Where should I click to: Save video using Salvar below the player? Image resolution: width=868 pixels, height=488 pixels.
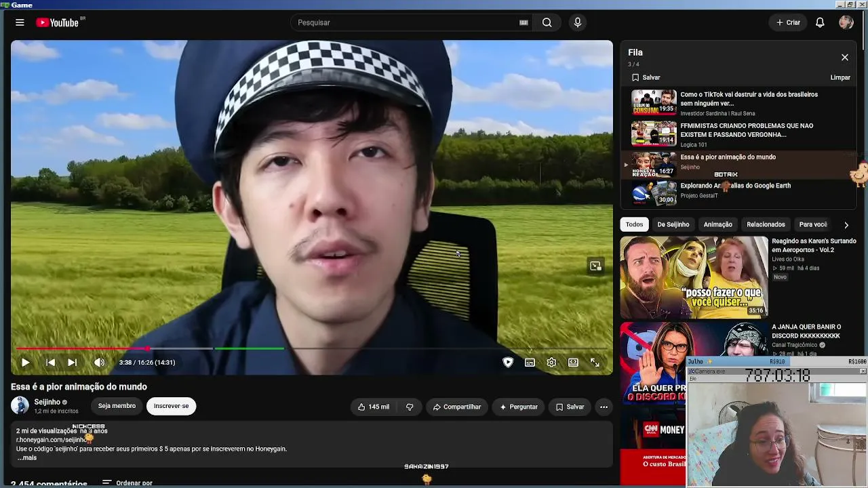click(x=570, y=407)
